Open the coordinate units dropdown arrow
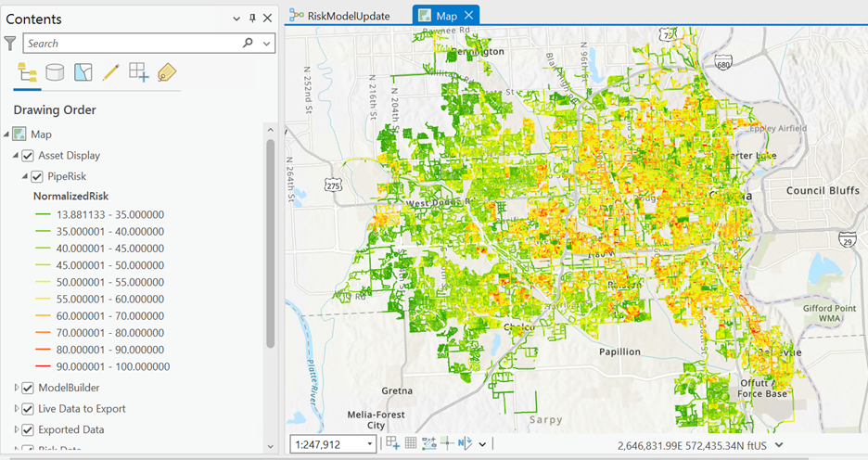This screenshot has height=460, width=868. click(x=777, y=444)
